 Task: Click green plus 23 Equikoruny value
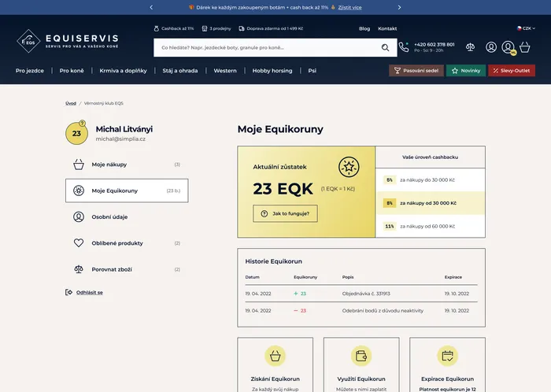tap(300, 294)
